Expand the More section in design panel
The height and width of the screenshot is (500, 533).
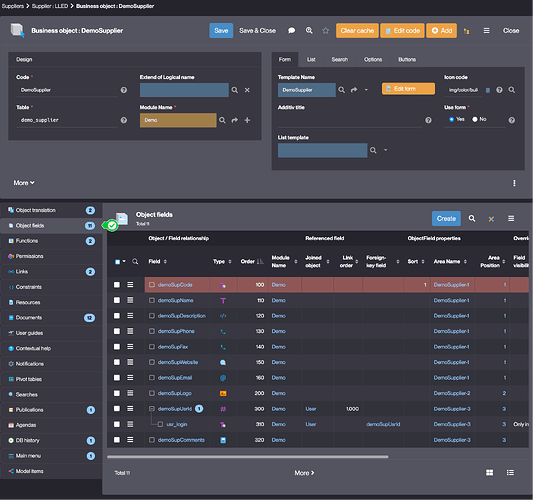tap(24, 183)
